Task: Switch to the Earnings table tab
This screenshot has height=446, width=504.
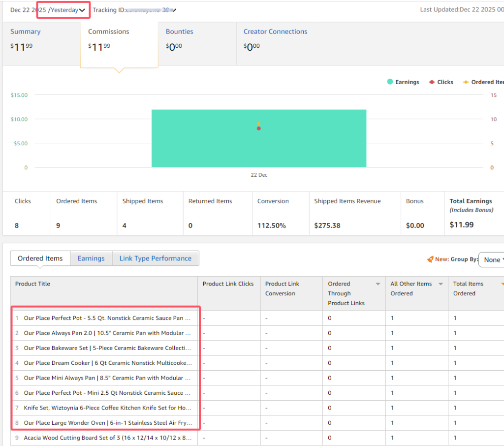Action: pos(91,258)
